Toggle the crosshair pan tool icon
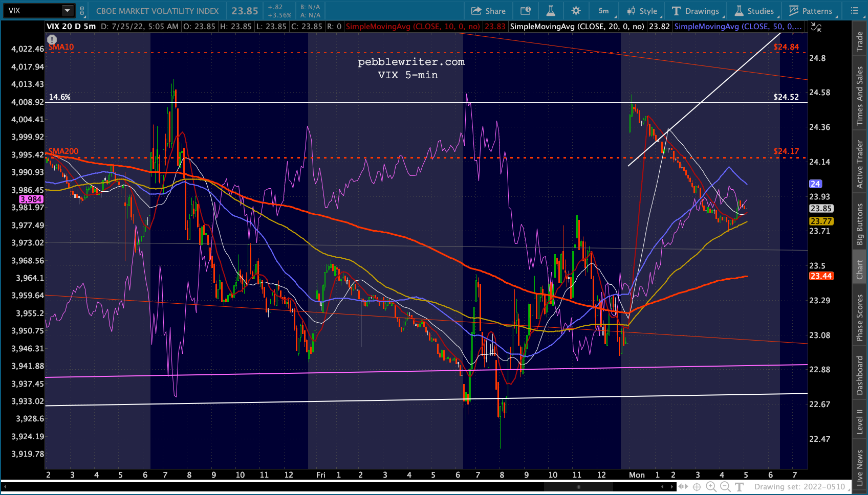 (x=697, y=487)
